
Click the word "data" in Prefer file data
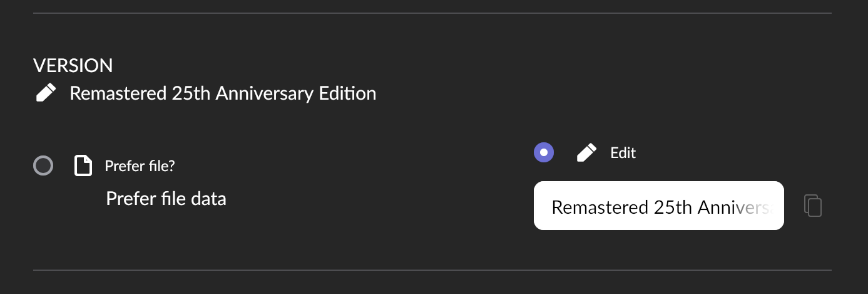tap(209, 199)
